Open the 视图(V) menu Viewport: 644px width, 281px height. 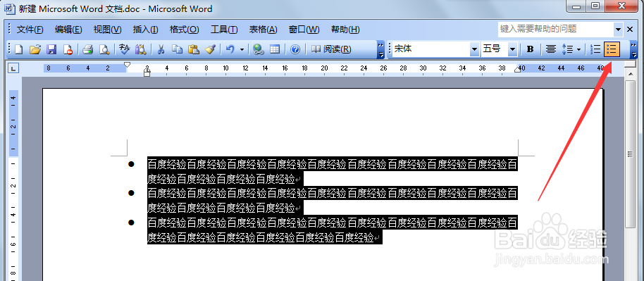coord(108,30)
